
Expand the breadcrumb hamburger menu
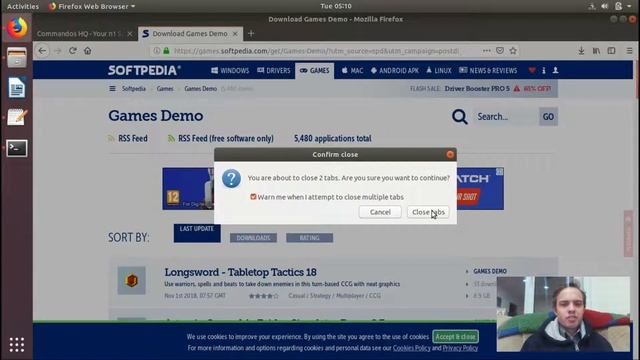pos(112,89)
